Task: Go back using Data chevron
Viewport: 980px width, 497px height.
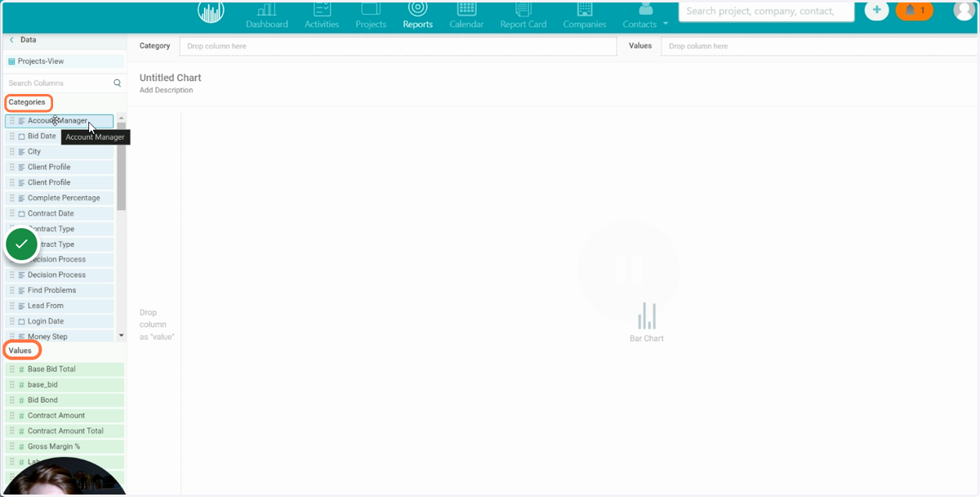Action: tap(11, 39)
